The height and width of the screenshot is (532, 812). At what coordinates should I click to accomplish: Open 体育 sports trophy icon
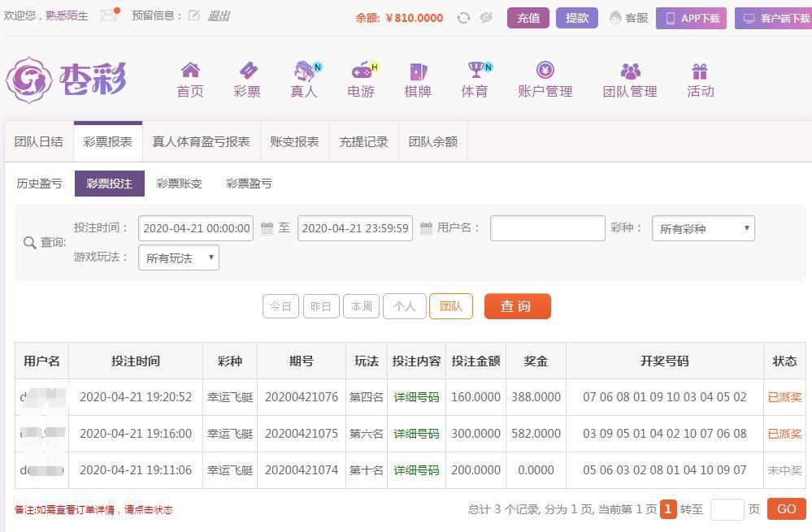click(475, 71)
